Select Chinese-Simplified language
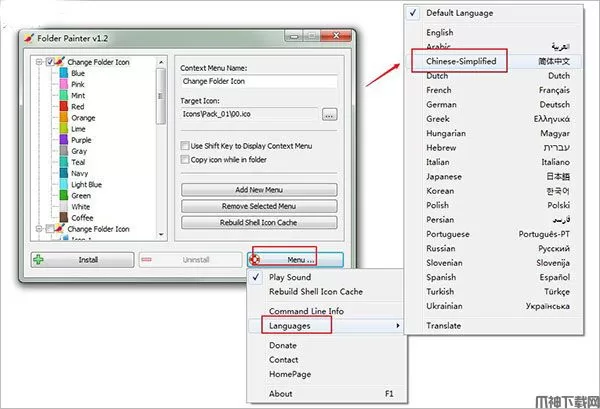Screen dimensions: 600x409 point(494,61)
